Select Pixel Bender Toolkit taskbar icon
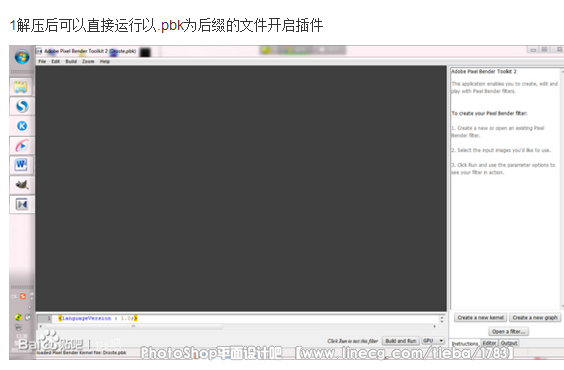The image size is (564, 370). point(22,204)
